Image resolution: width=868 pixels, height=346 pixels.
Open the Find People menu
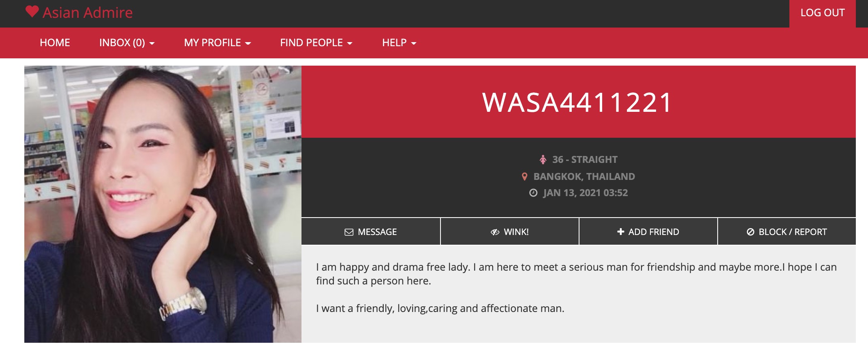point(316,43)
